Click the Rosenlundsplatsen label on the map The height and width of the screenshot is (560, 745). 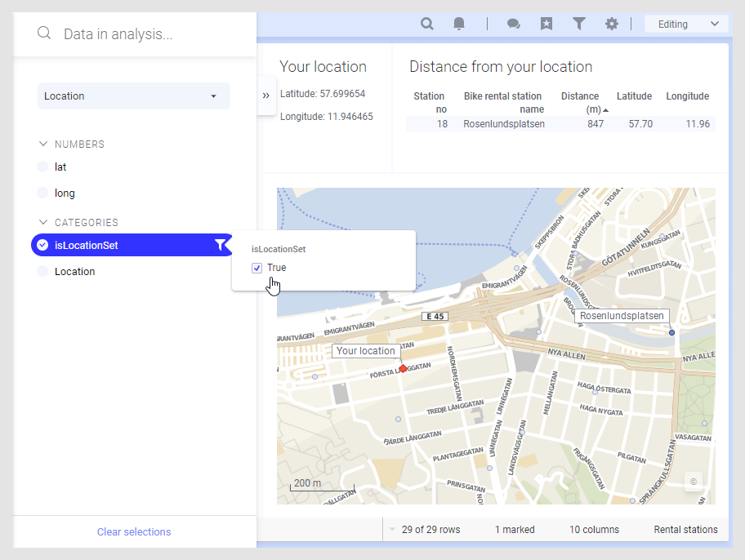[x=622, y=315]
